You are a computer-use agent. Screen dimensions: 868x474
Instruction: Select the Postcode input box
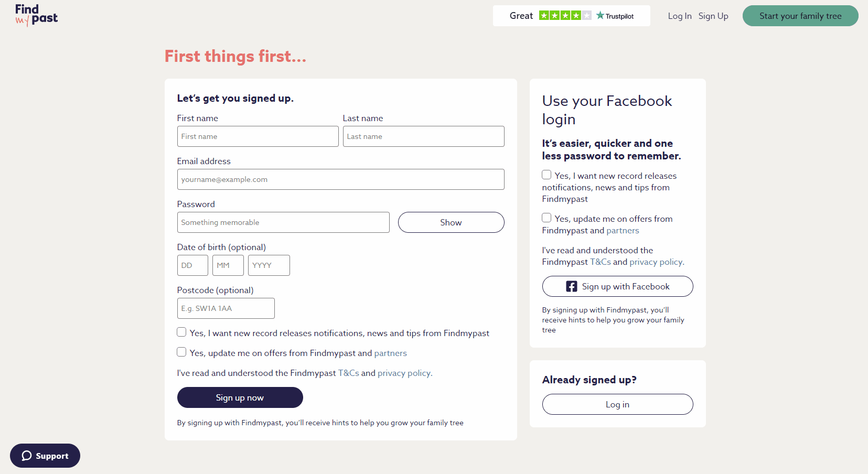[226, 308]
